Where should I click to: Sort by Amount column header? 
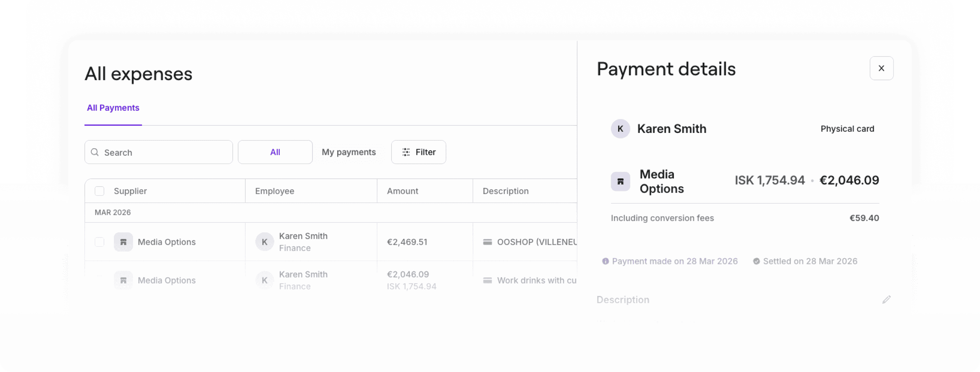point(402,191)
